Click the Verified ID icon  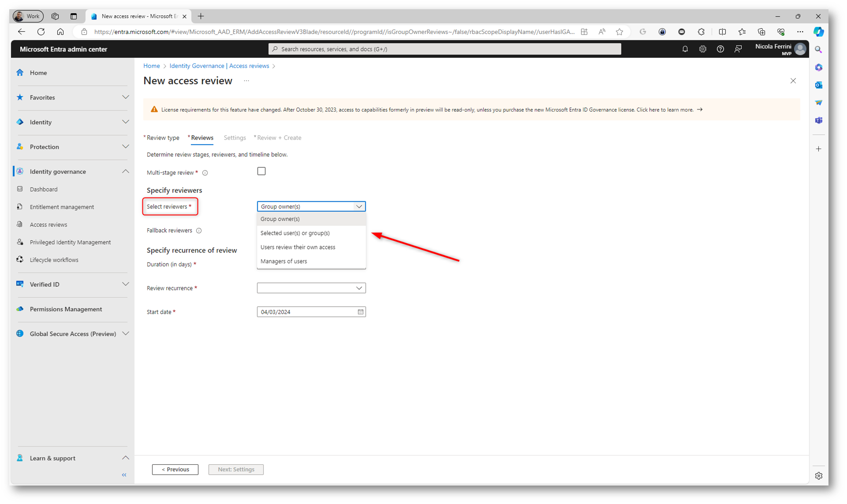(20, 284)
